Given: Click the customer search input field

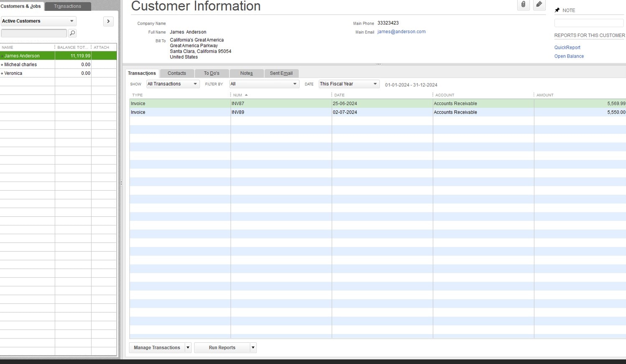Looking at the screenshot, I should (x=34, y=33).
